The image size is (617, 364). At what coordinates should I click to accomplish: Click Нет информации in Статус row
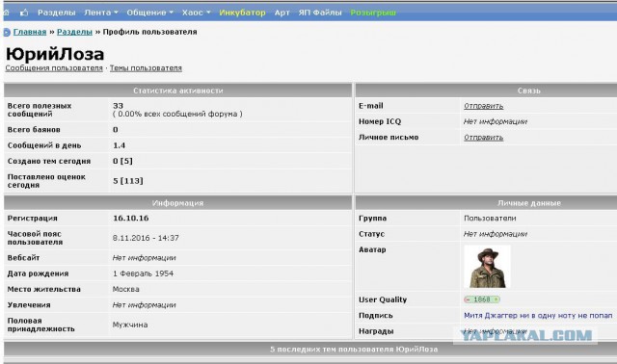pyautogui.click(x=495, y=234)
